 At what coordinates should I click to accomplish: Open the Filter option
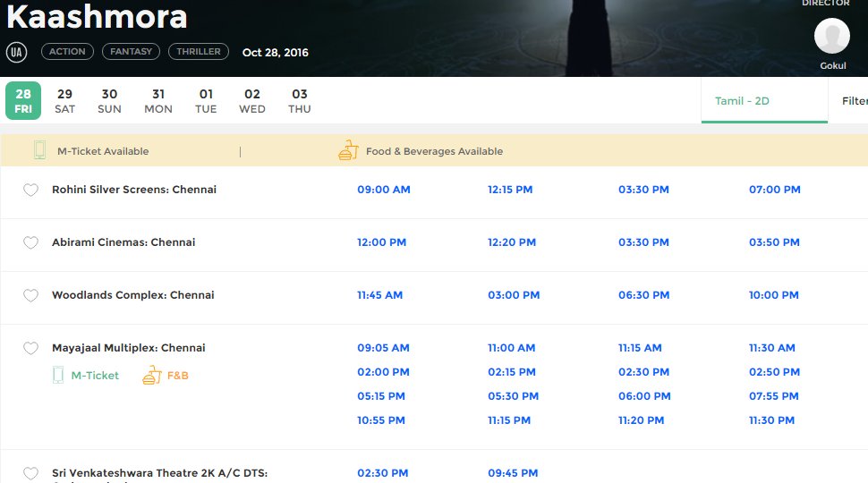(x=855, y=101)
